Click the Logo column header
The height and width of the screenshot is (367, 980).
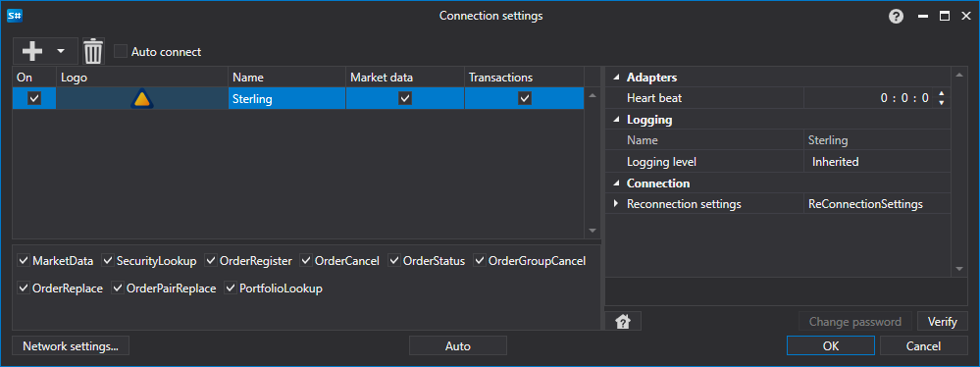(142, 78)
